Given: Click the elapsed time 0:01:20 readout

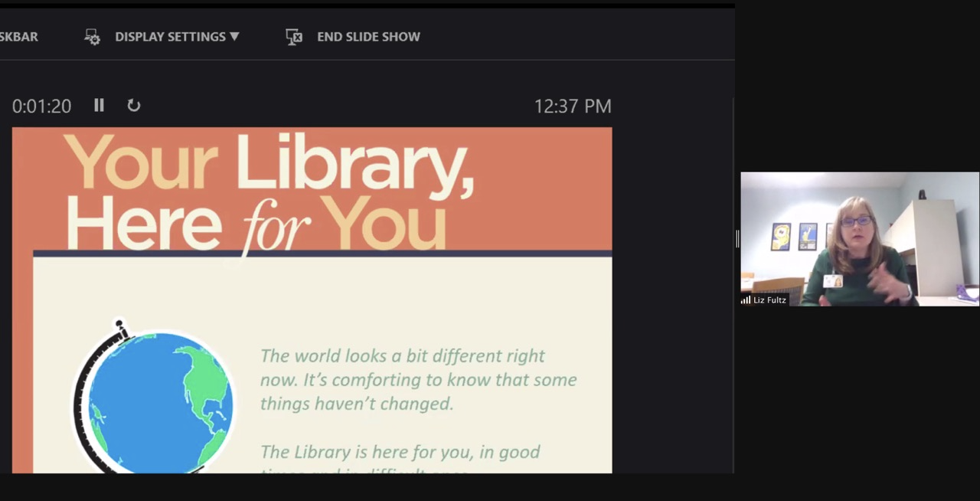Looking at the screenshot, I should tap(41, 106).
